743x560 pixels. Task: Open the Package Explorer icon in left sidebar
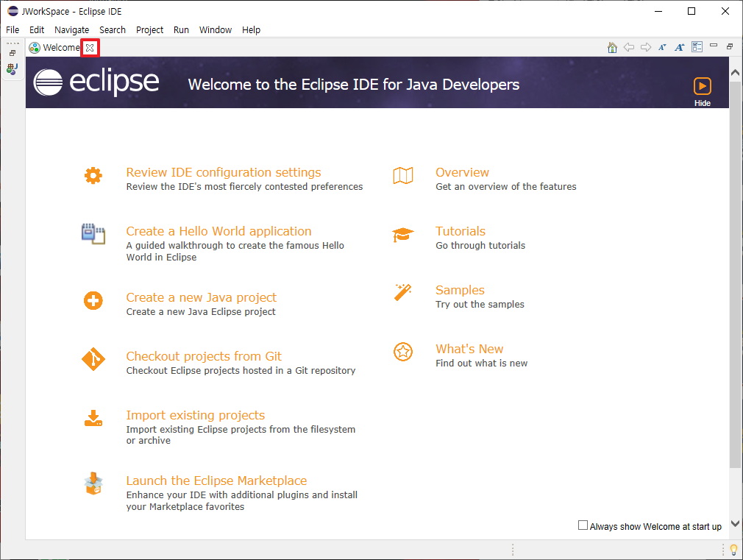coord(12,68)
